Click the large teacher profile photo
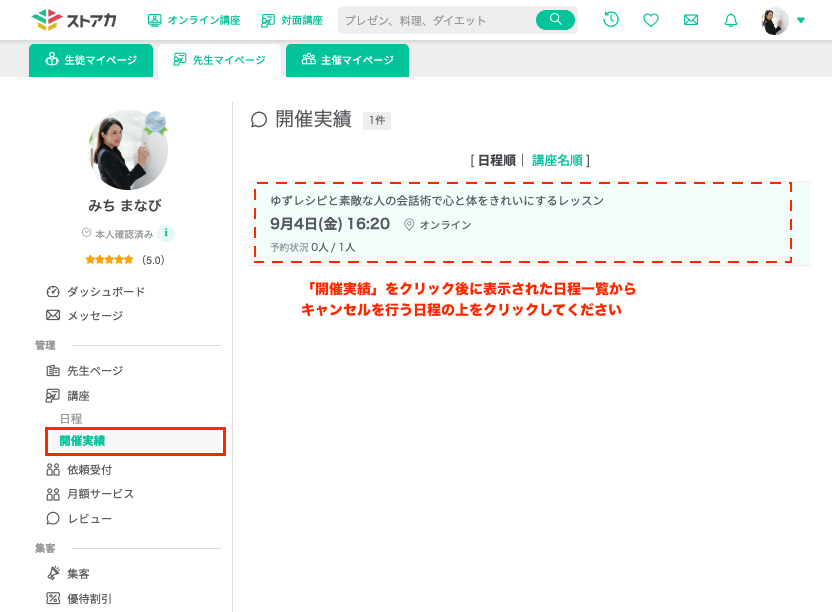Image resolution: width=832 pixels, height=612 pixels. click(x=128, y=150)
